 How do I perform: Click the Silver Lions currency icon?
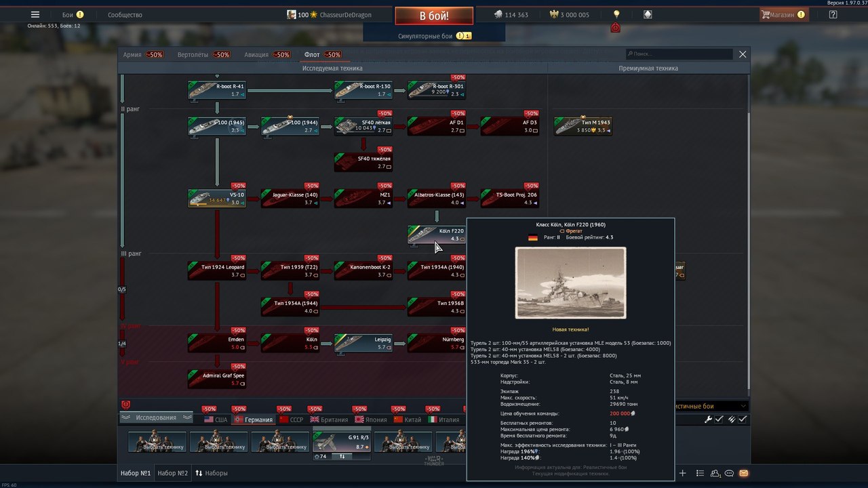497,14
